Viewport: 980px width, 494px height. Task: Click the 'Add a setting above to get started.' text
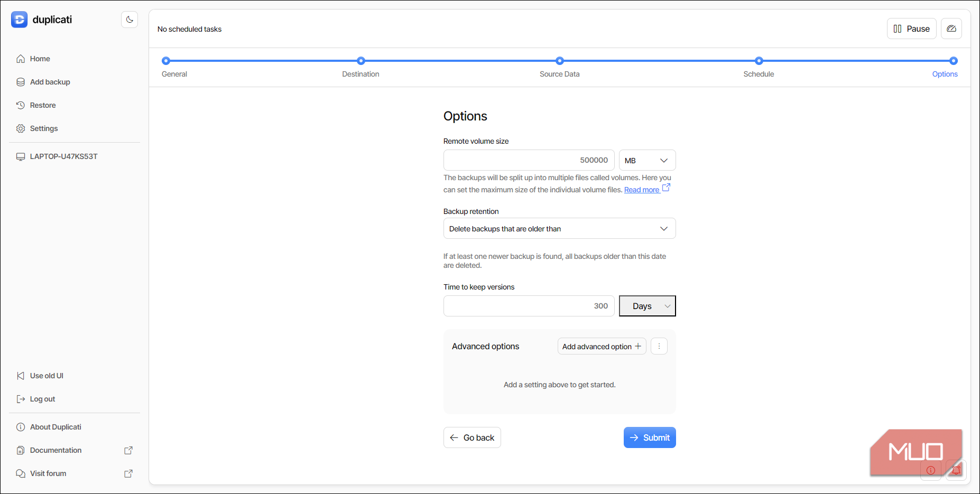click(560, 385)
